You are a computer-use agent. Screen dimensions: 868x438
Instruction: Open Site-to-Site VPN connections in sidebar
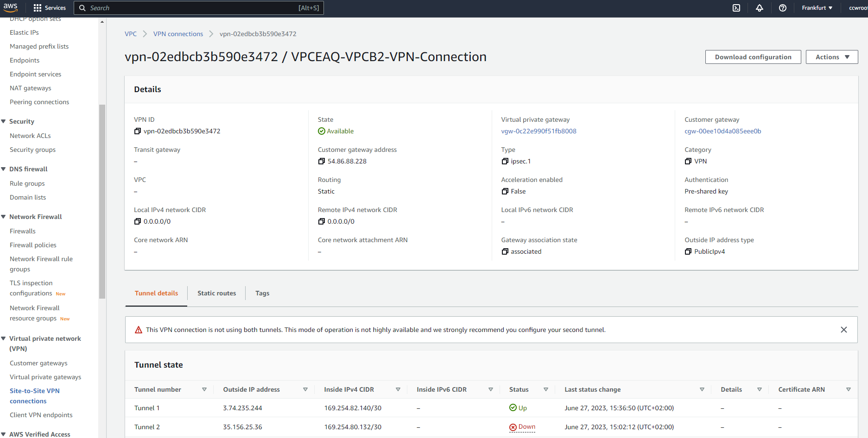pos(35,396)
